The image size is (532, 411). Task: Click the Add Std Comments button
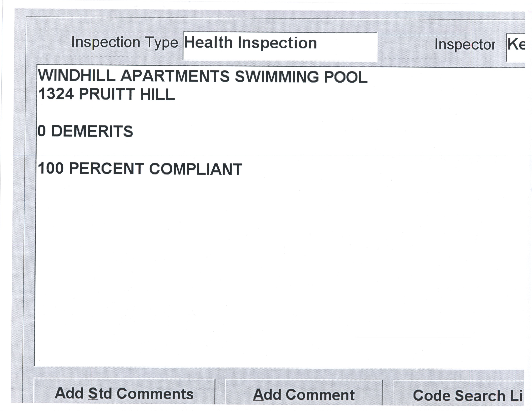[x=124, y=393]
